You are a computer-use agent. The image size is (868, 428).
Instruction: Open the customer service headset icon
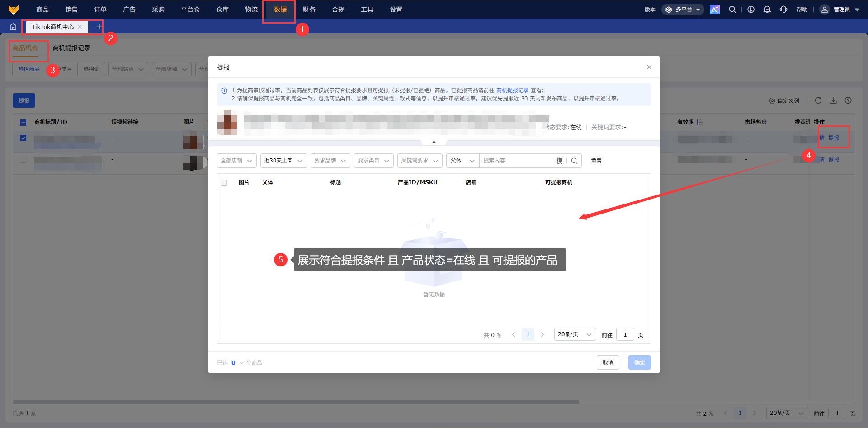[783, 10]
